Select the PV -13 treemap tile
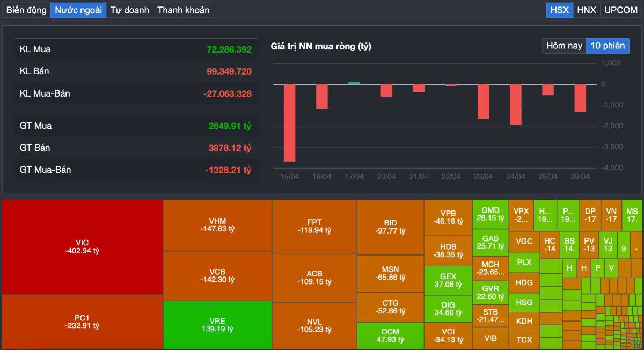Image resolution: width=644 pixels, height=350 pixels. point(589,245)
